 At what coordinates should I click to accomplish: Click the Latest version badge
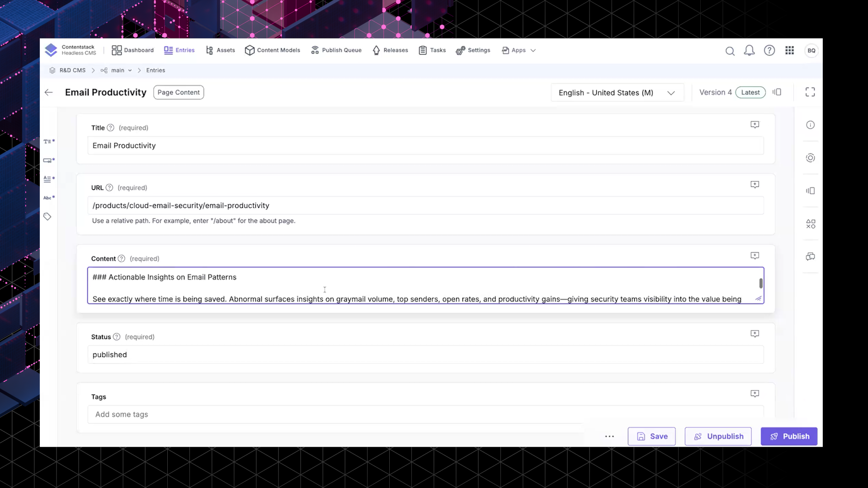(750, 92)
